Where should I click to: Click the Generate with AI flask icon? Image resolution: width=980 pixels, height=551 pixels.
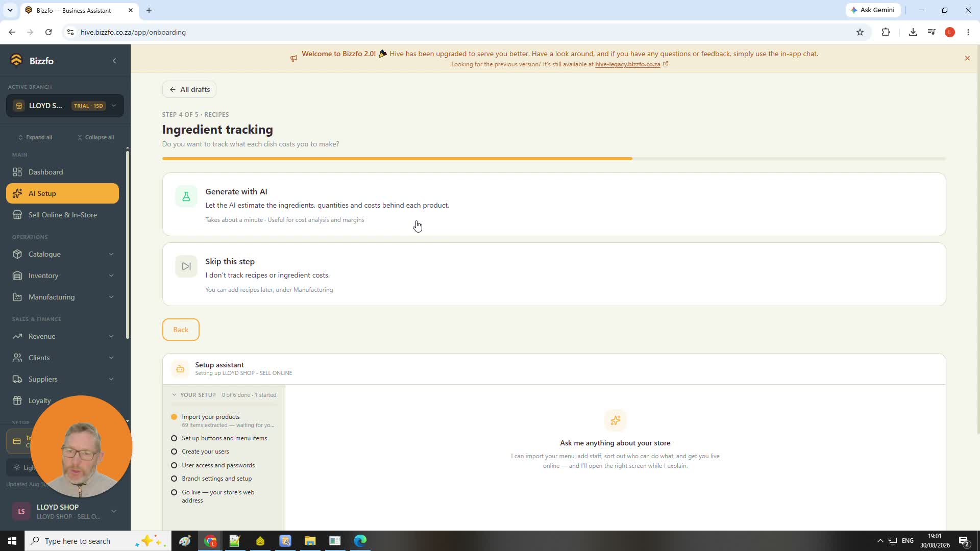186,196
